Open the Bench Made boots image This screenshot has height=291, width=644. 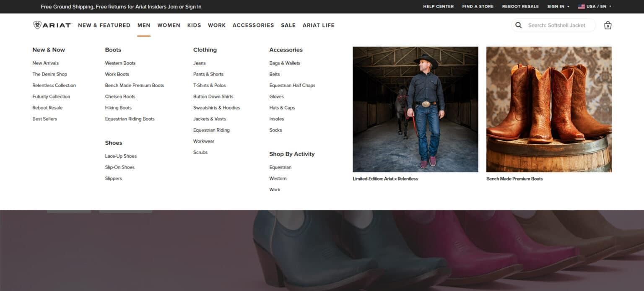[x=549, y=109]
